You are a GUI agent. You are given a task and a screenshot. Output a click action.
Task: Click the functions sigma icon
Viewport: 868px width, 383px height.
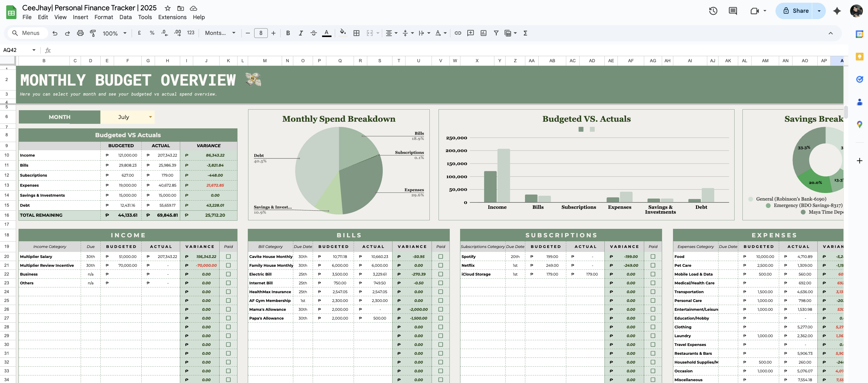pos(525,33)
